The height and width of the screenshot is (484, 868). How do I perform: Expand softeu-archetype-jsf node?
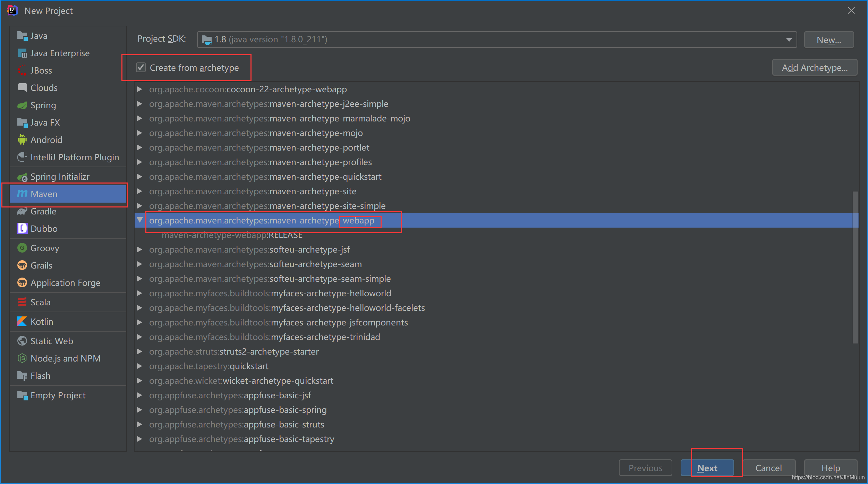pos(139,249)
